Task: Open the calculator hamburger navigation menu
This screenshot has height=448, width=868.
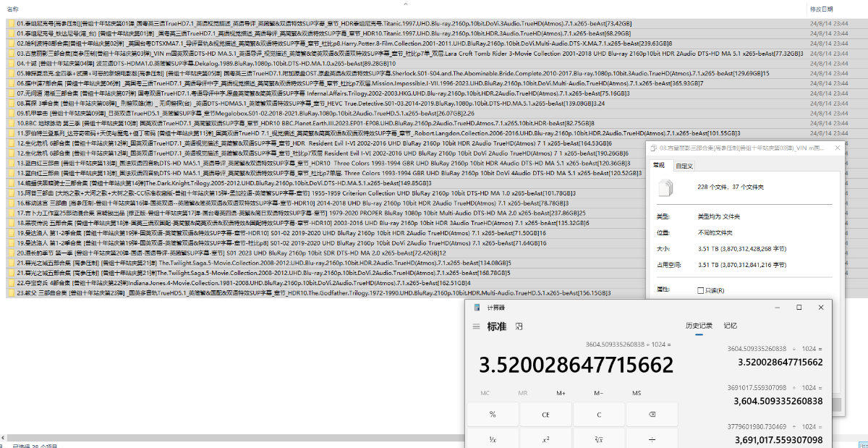Action: (476, 326)
